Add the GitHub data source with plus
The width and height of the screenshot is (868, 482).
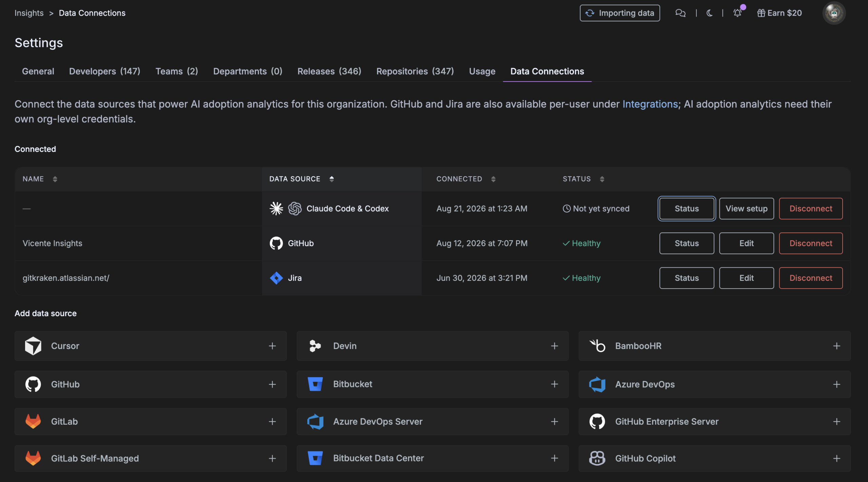tap(272, 384)
